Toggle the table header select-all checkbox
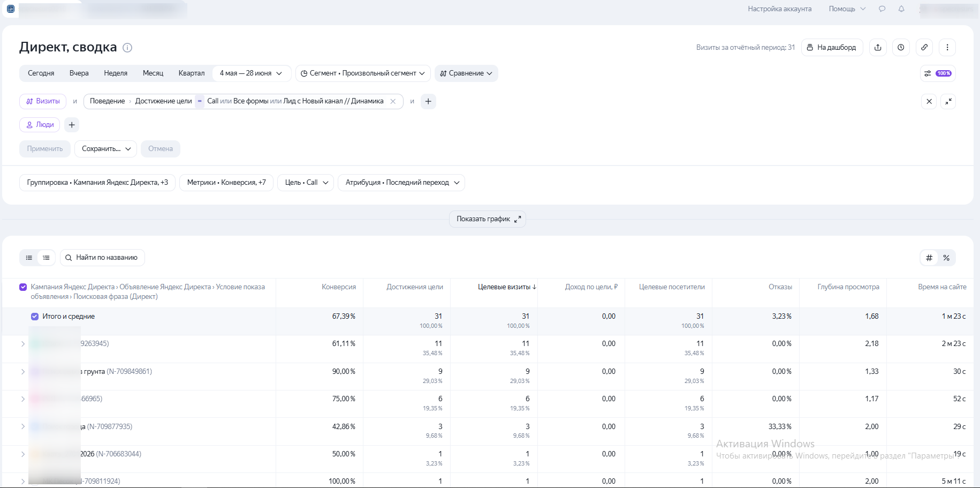 pos(23,287)
